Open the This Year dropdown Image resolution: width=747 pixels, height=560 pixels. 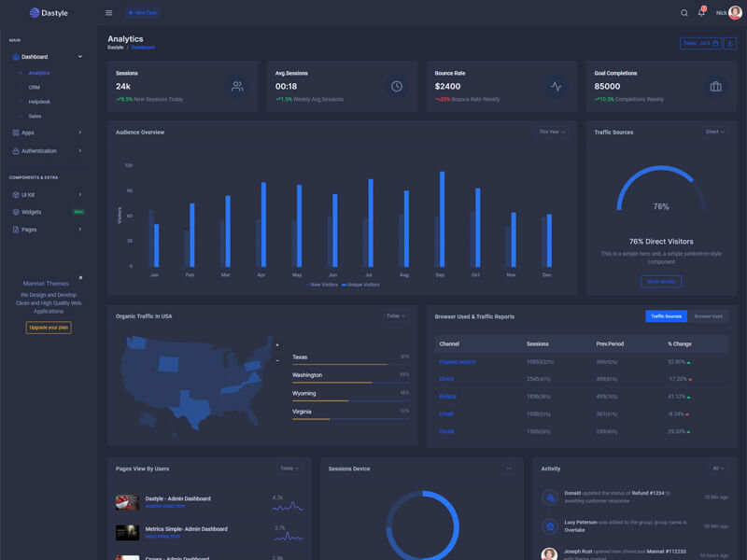(x=552, y=132)
